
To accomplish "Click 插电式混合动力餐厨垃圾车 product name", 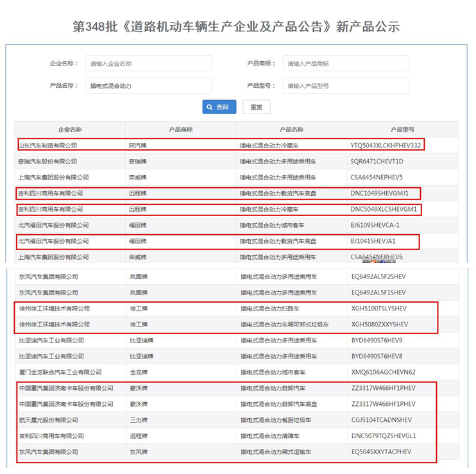I will [x=276, y=420].
